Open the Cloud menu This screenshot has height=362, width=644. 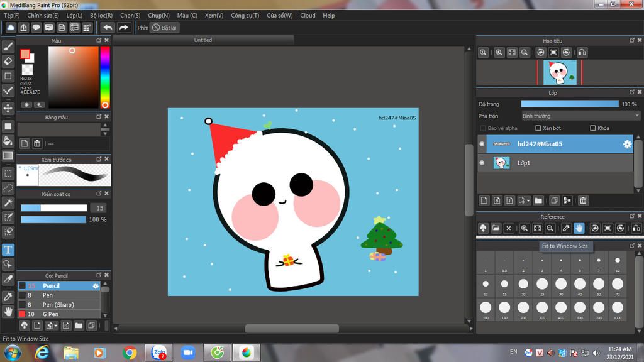pyautogui.click(x=308, y=15)
